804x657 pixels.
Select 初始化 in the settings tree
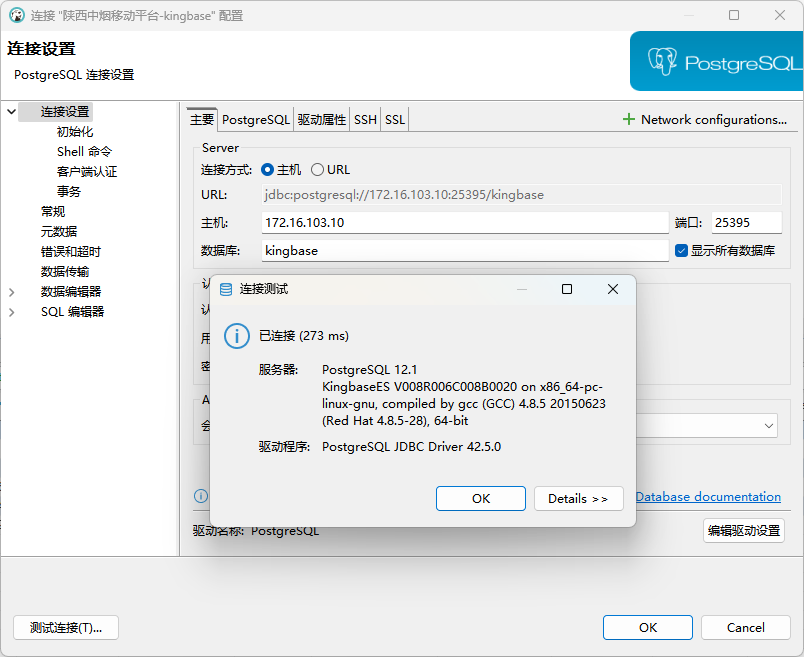pyautogui.click(x=75, y=131)
